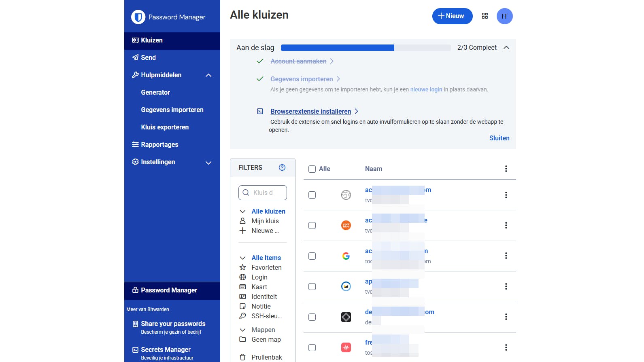Click the search magnifier in vault search
The image size is (644, 362).
click(x=246, y=193)
